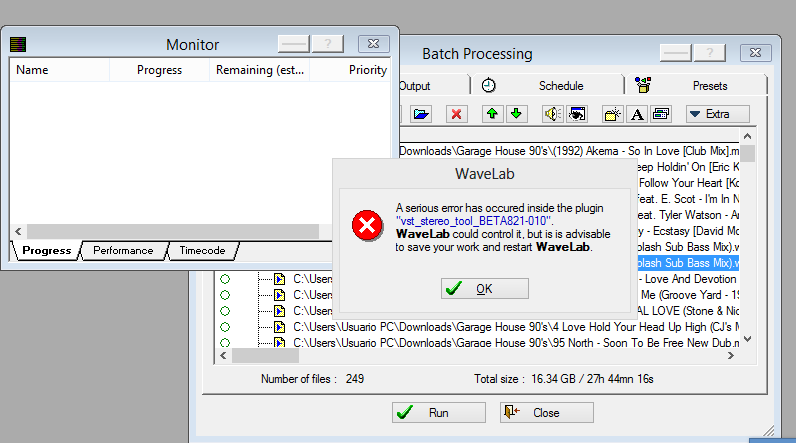Select the 95 North - Soon To Be Free path
Screen dimensions: 796x443
516,343
